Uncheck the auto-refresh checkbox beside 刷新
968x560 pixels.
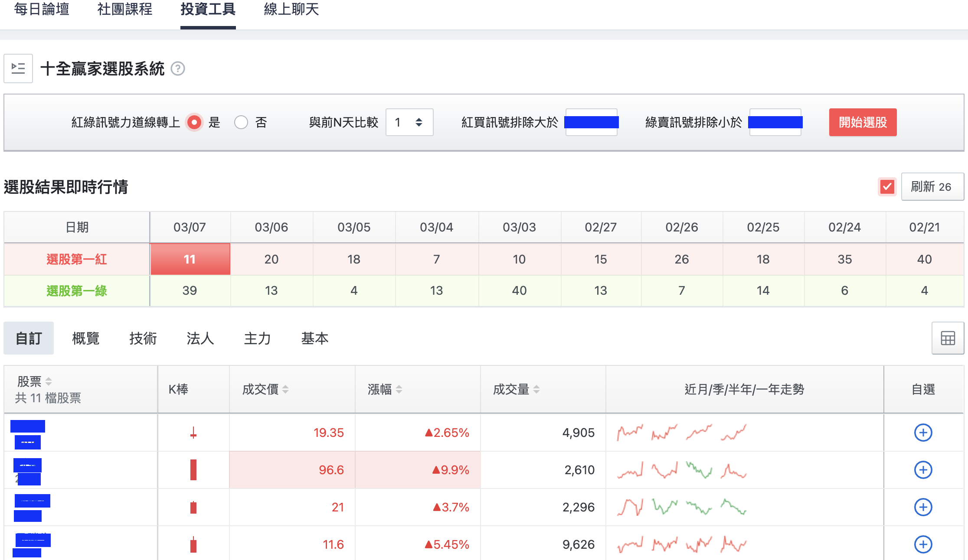point(887,186)
